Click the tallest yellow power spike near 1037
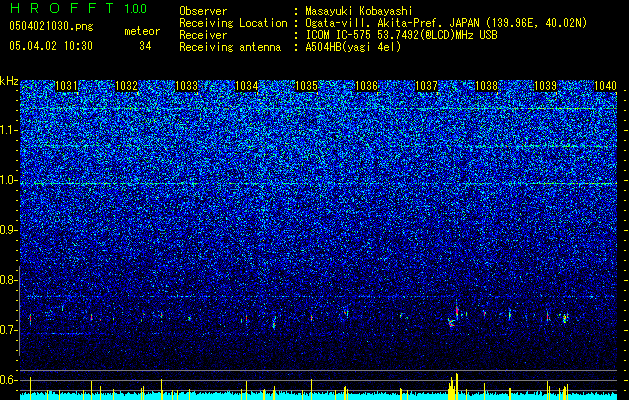629x400 pixels. [457, 386]
